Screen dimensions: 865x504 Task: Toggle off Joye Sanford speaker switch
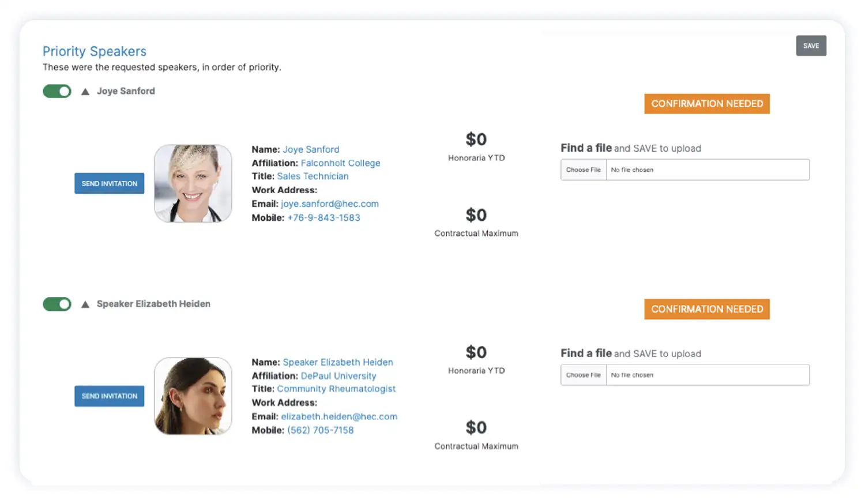click(x=57, y=91)
